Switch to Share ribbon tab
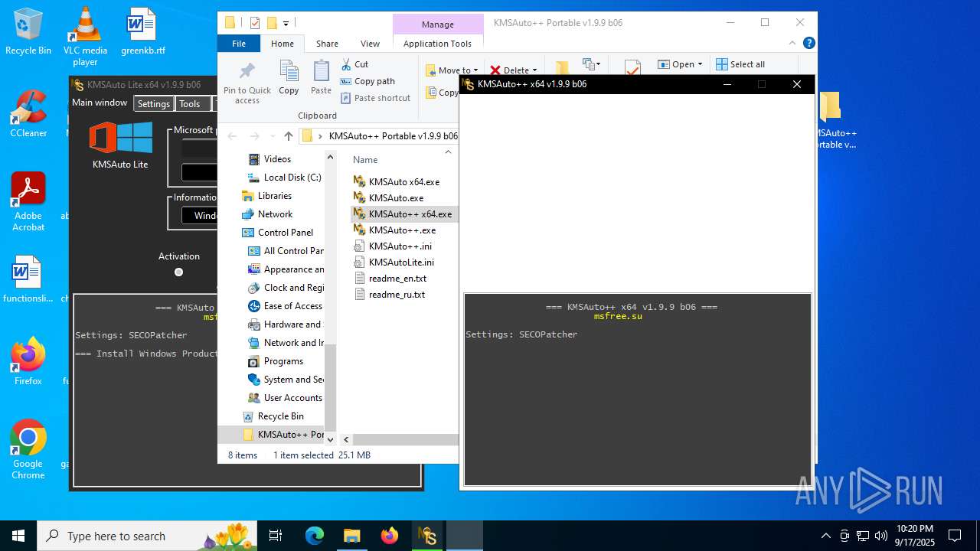 (x=327, y=44)
